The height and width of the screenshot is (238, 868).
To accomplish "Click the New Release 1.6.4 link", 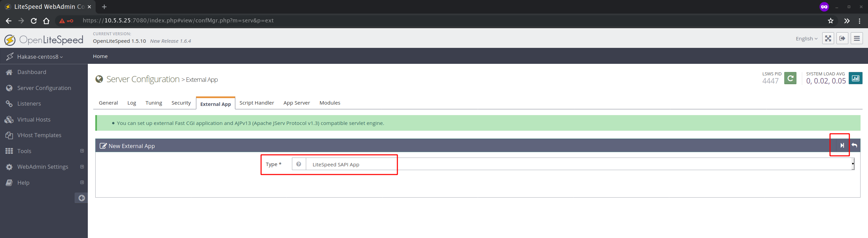I will [x=171, y=41].
